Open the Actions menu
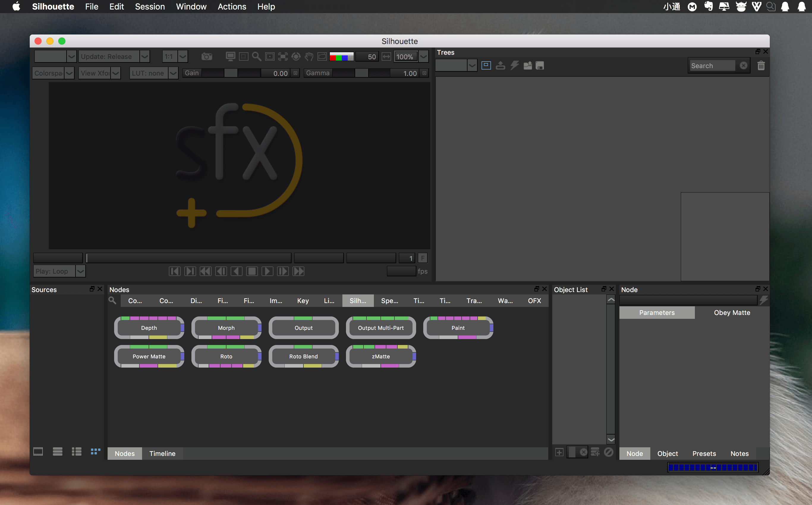 click(x=232, y=7)
